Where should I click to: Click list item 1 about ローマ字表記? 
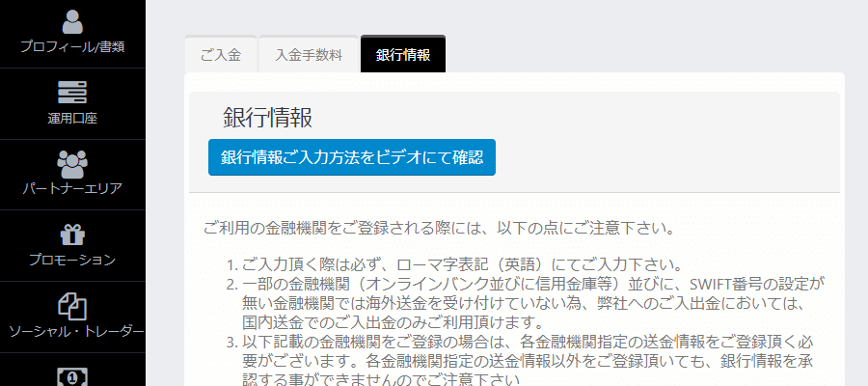[457, 263]
